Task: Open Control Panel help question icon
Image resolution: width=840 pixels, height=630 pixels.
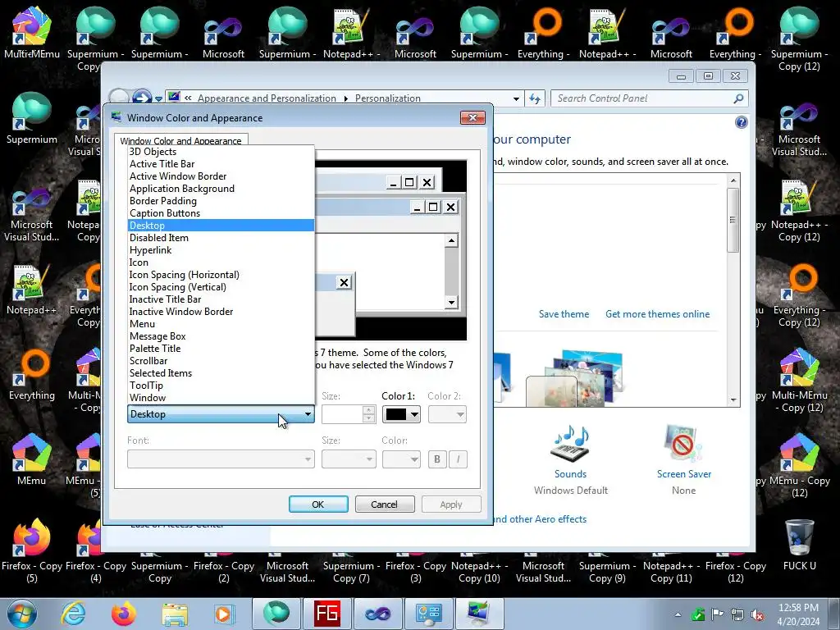Action: tap(742, 123)
